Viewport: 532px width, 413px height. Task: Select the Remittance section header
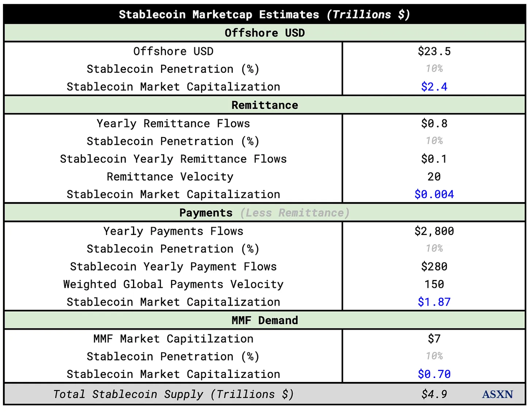pos(265,105)
